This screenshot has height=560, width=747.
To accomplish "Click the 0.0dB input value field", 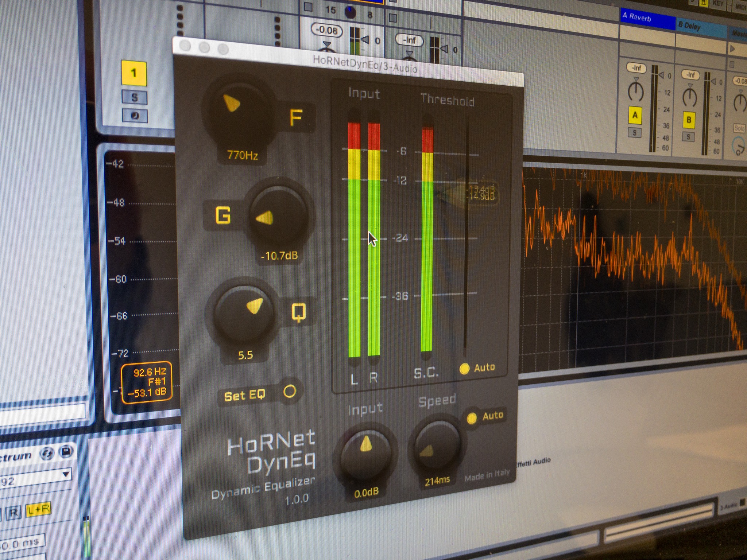I will click(366, 493).
